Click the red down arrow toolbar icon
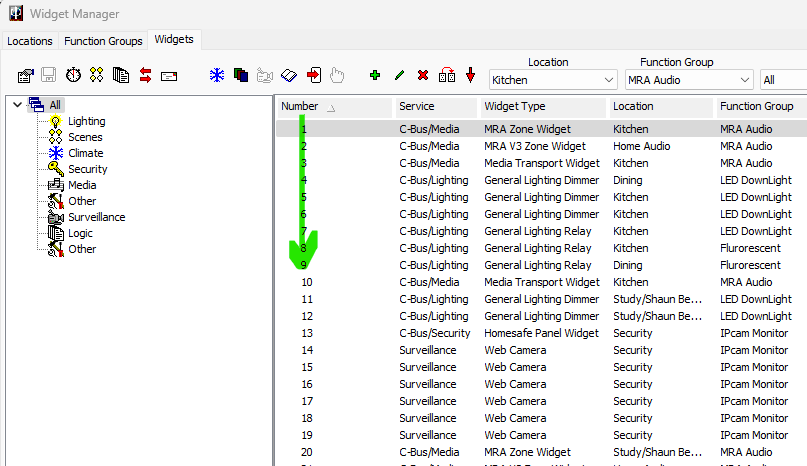 pos(470,75)
